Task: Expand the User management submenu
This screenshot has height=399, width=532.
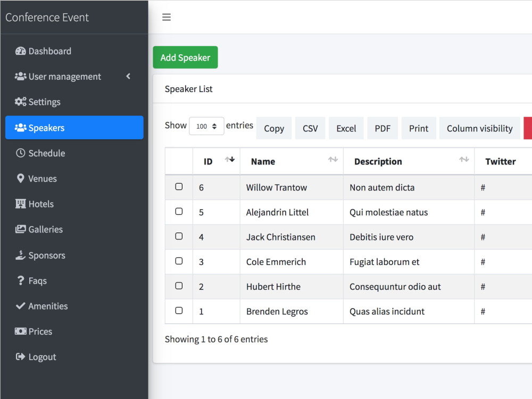Action: pyautogui.click(x=64, y=76)
